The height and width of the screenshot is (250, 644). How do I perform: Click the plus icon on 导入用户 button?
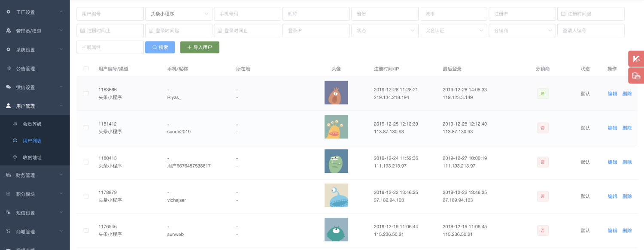(x=189, y=47)
